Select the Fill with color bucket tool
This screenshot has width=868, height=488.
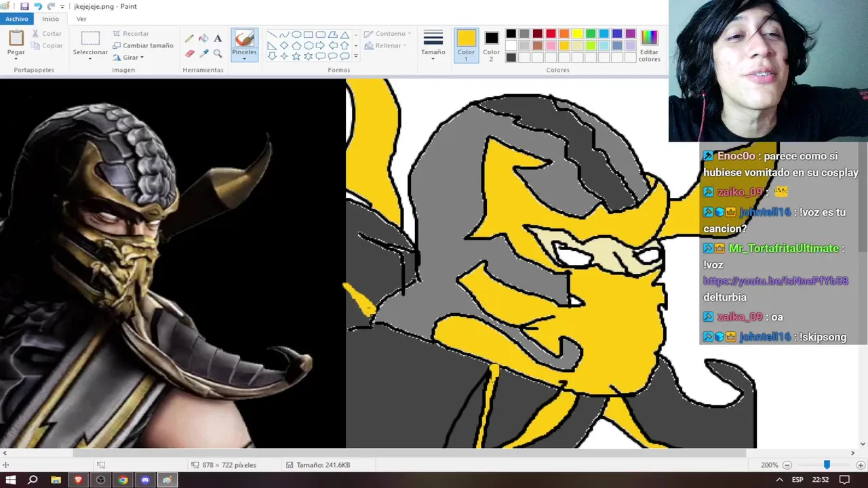pos(203,39)
